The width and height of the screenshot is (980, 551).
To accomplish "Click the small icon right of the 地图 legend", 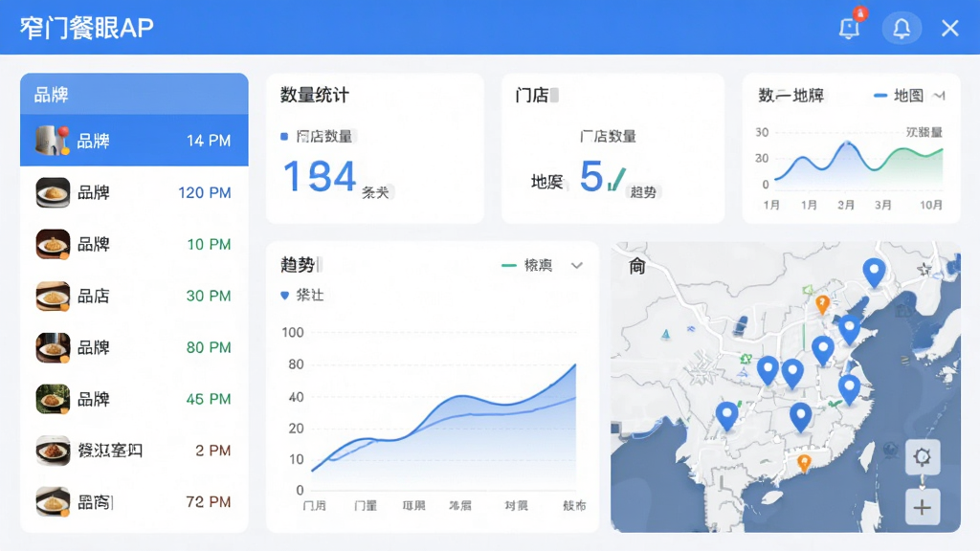I will [x=939, y=96].
